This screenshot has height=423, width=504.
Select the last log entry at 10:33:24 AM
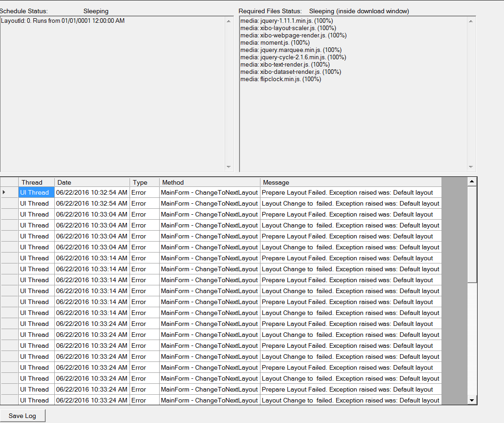tap(319, 400)
